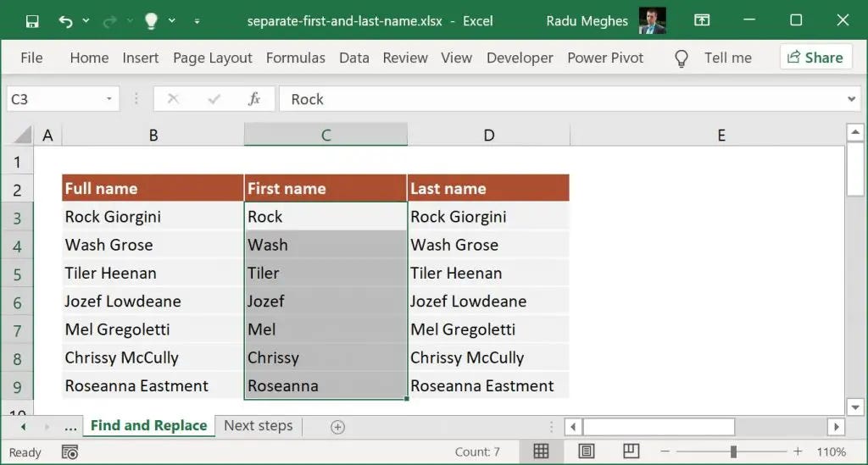Switch to the Insert tab
This screenshot has height=465, width=868.
(x=140, y=58)
